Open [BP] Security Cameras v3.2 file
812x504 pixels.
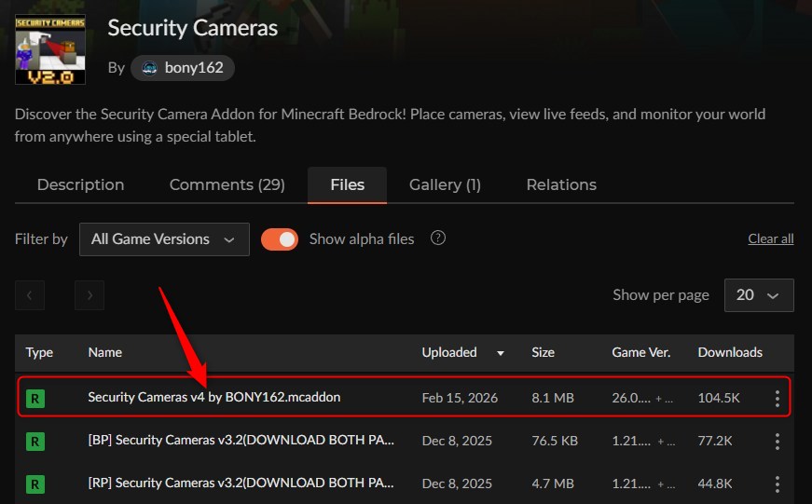click(241, 441)
